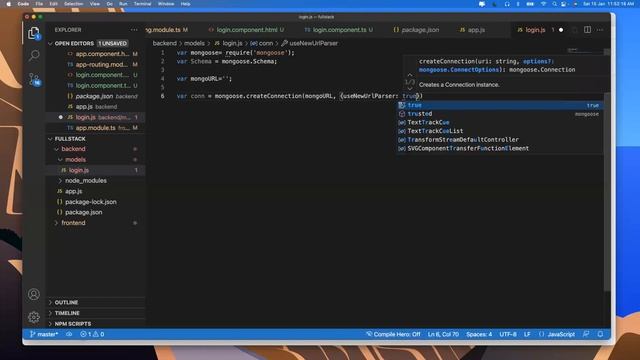Open Explorer more actions ellipsis
The width and height of the screenshot is (640, 360).
click(x=134, y=30)
